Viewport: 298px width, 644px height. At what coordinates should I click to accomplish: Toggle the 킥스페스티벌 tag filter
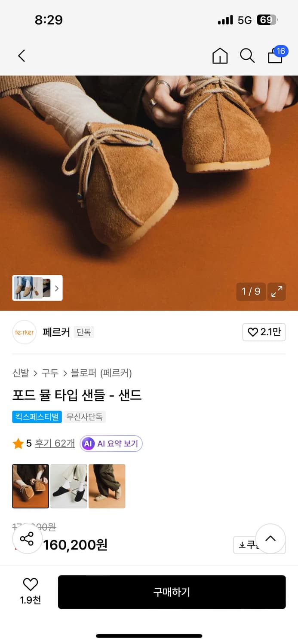click(37, 416)
